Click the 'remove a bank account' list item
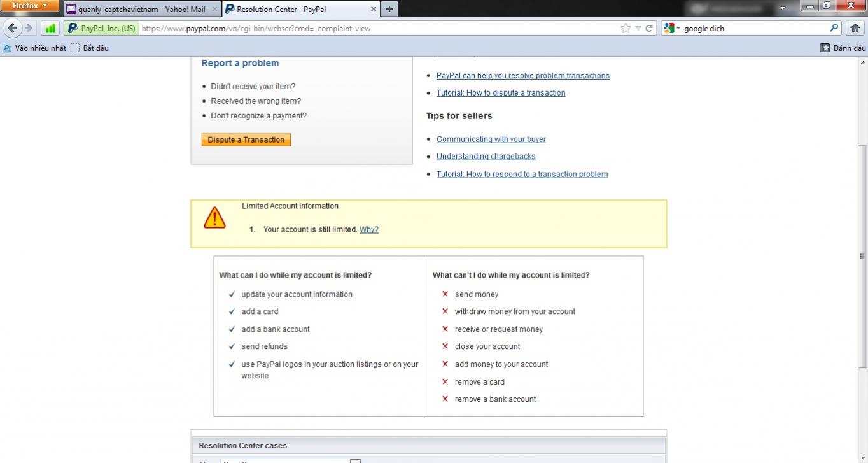This screenshot has width=868, height=463. [495, 400]
